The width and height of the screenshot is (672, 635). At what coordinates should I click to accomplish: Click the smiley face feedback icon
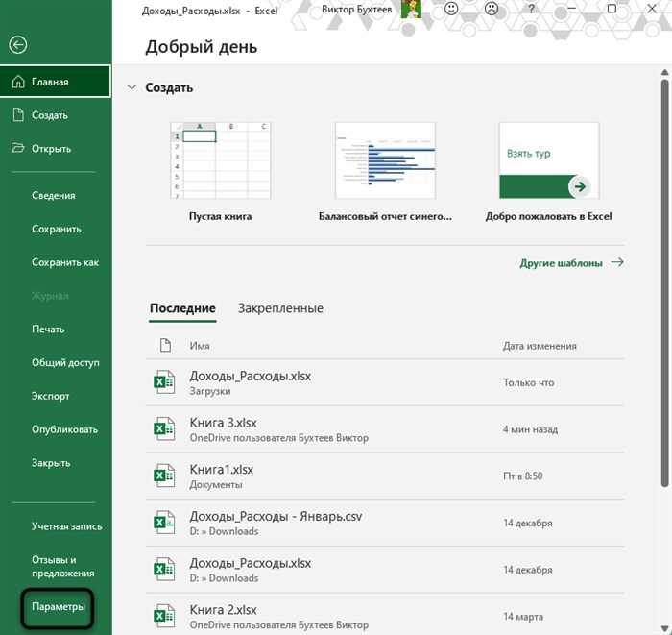(451, 9)
